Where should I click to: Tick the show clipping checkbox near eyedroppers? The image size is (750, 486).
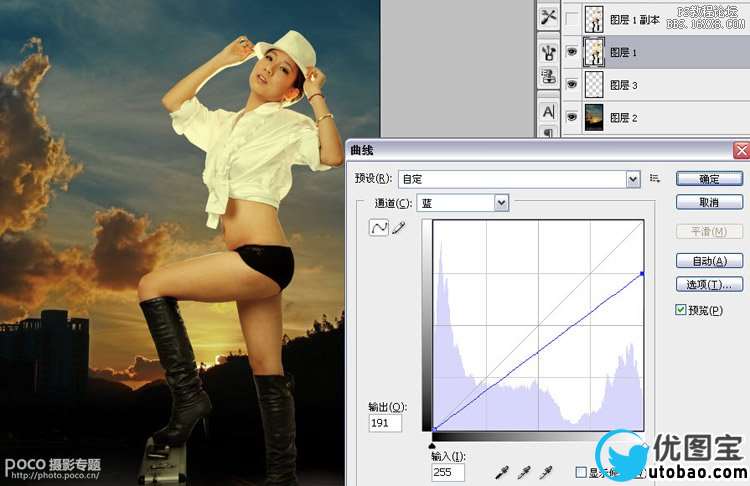(581, 473)
